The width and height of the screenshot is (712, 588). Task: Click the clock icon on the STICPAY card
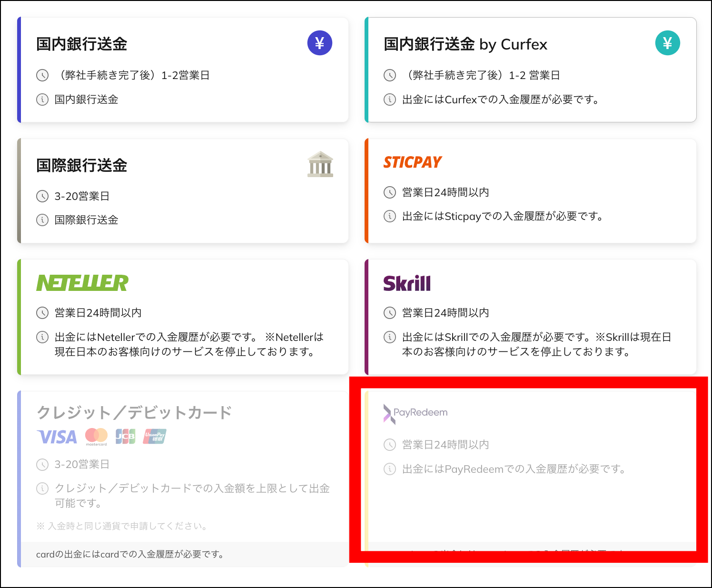pos(388,192)
